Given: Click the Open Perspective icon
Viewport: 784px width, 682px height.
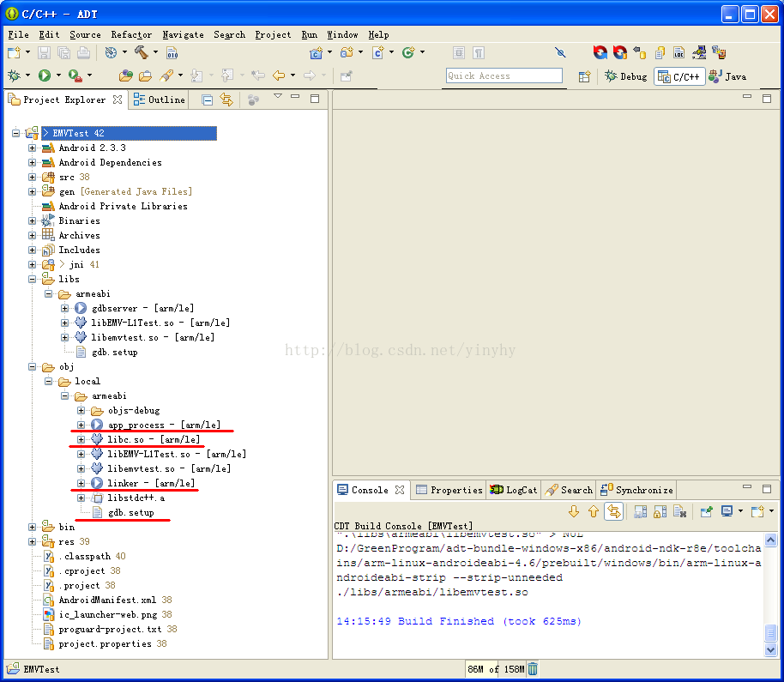Looking at the screenshot, I should tap(584, 76).
